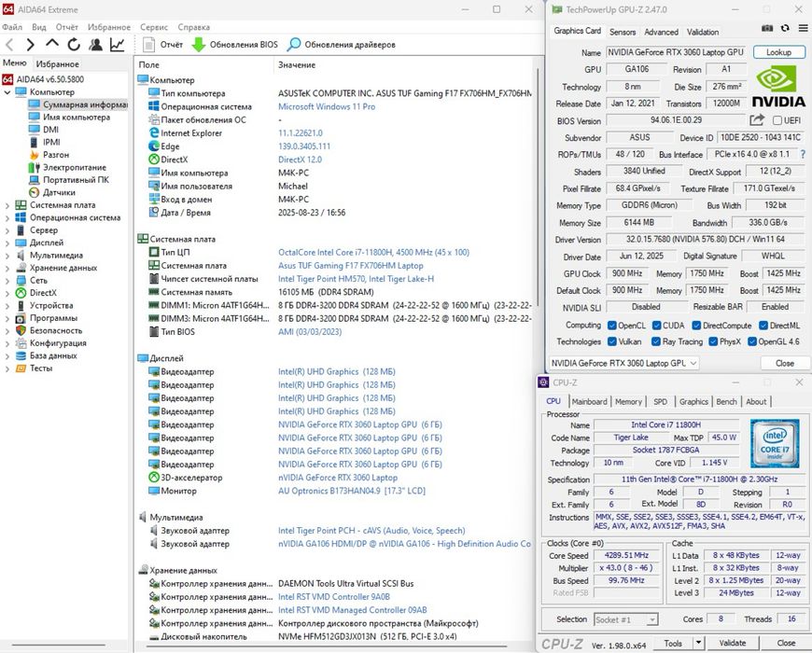Toggle the UEFI checkbox in GPU-Z
This screenshot has height=653, width=812.
(x=777, y=120)
